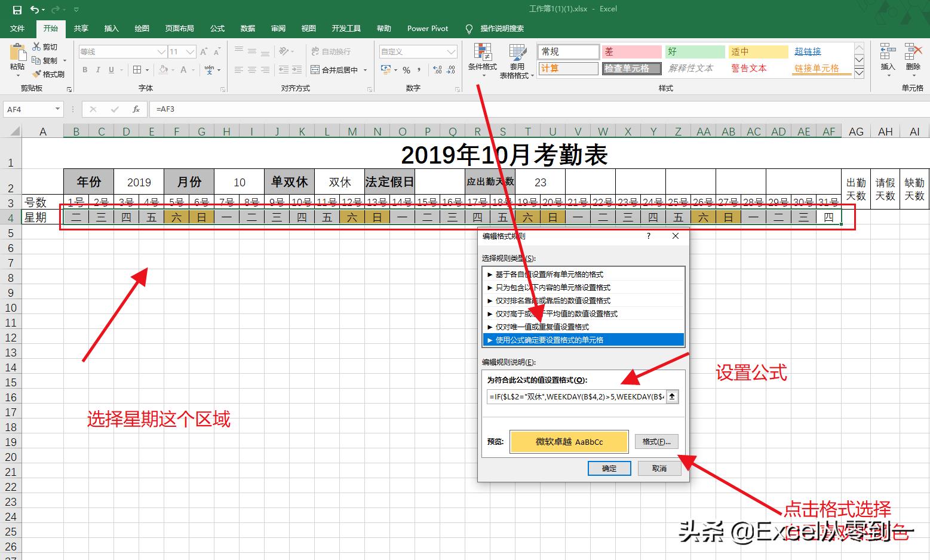Image resolution: width=930 pixels, height=560 pixels.
Task: Toggle Bold formatting
Action: [x=85, y=70]
